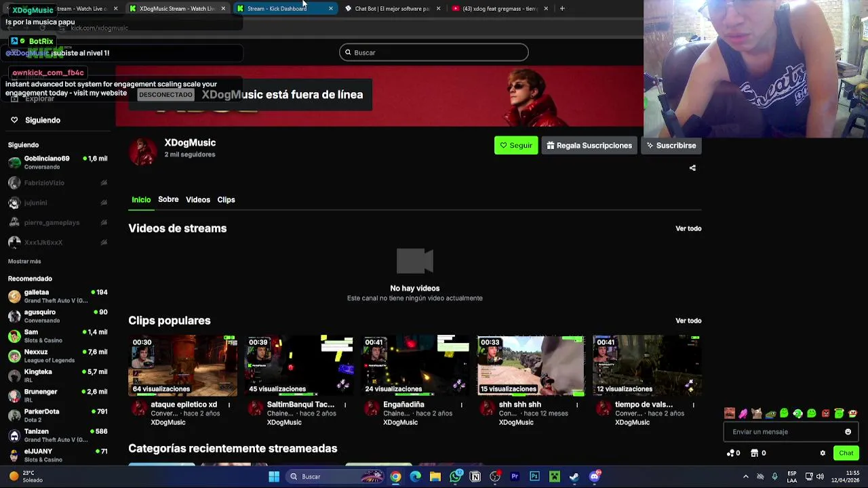This screenshot has width=868, height=488.
Task: Open shh shh shh clip thumbnail
Action: pos(531,365)
